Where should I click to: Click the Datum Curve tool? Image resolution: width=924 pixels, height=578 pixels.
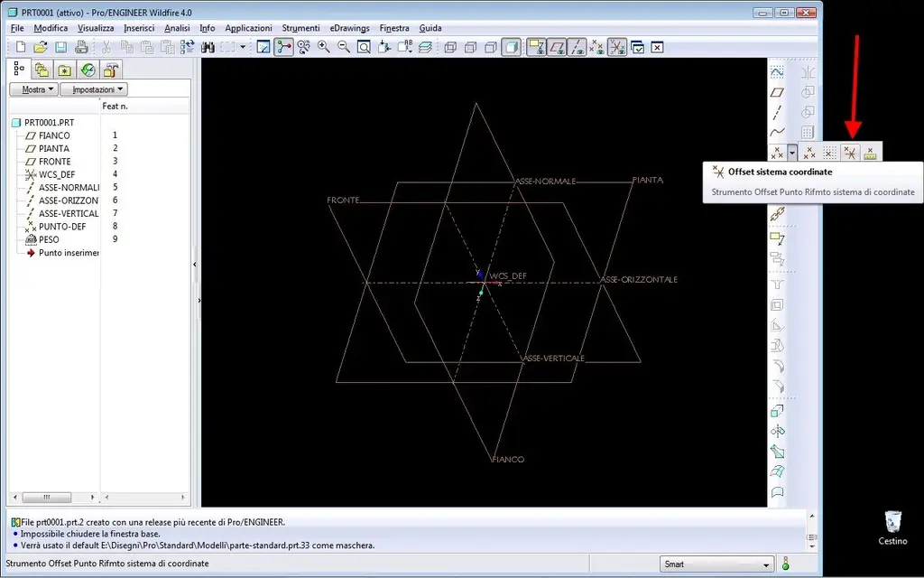777,132
